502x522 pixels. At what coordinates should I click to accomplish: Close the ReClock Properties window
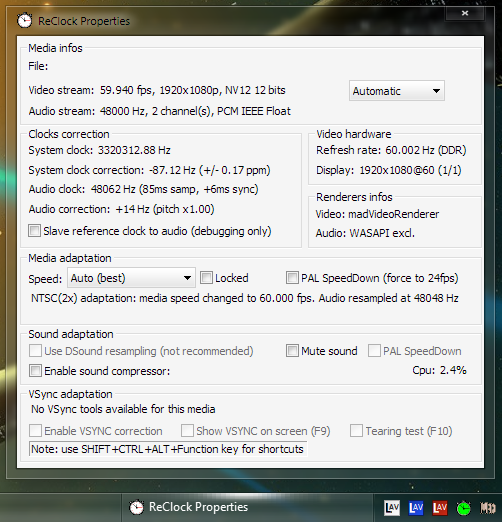465,13
